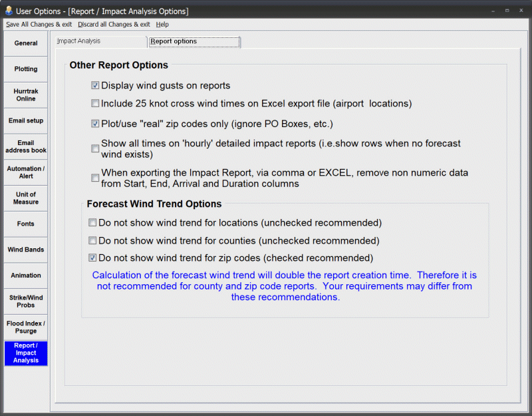This screenshot has width=532, height=416.
Task: Toggle Do not show wind trend for zip codes
Action: click(x=92, y=258)
